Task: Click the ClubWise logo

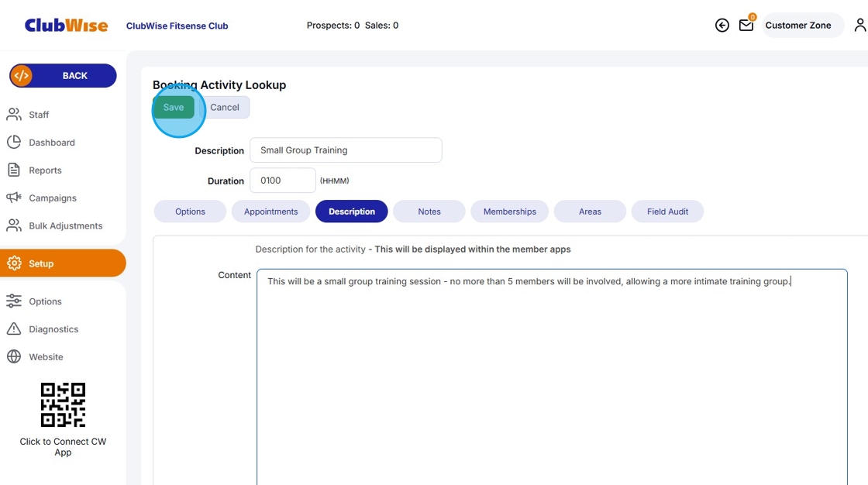Action: click(66, 26)
